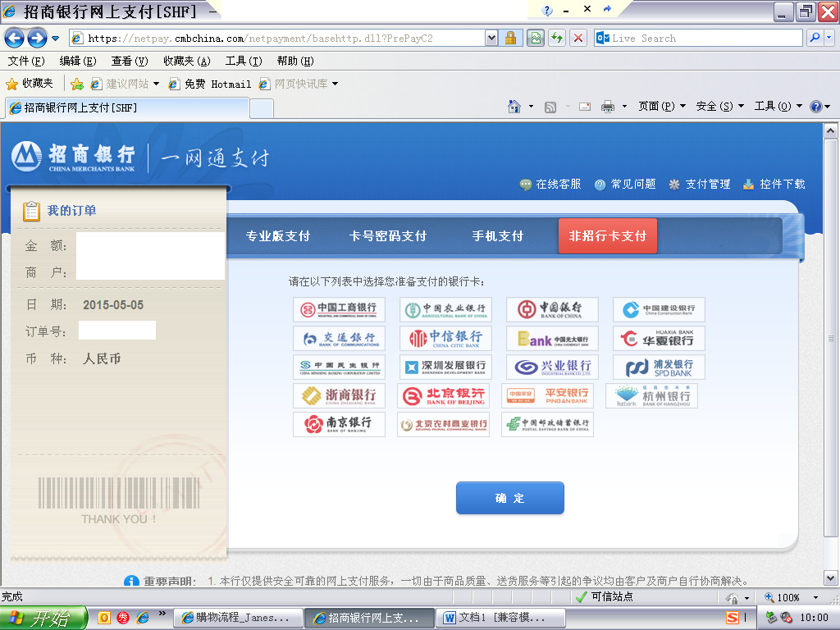Select the ICBC bank logo
The width and height of the screenshot is (840, 630).
click(339, 309)
